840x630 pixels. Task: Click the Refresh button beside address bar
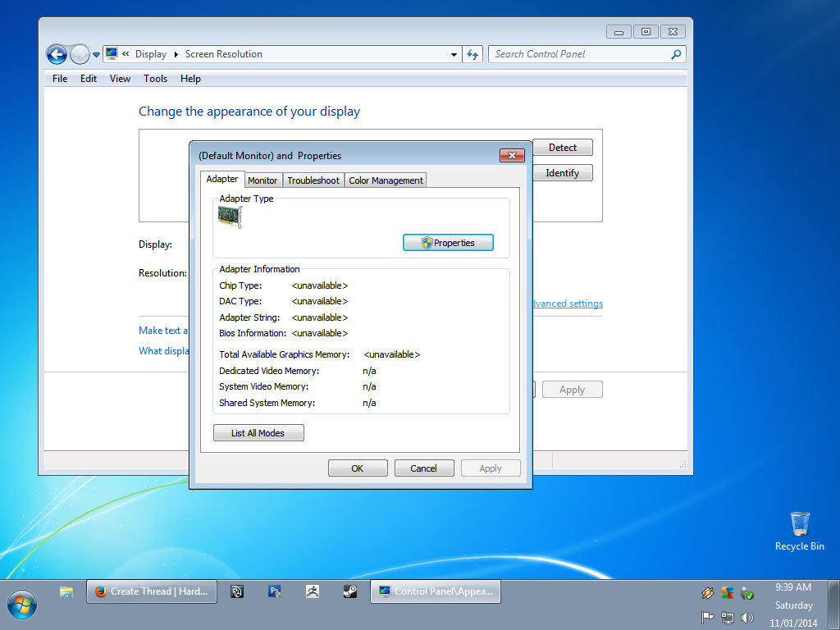(472, 54)
